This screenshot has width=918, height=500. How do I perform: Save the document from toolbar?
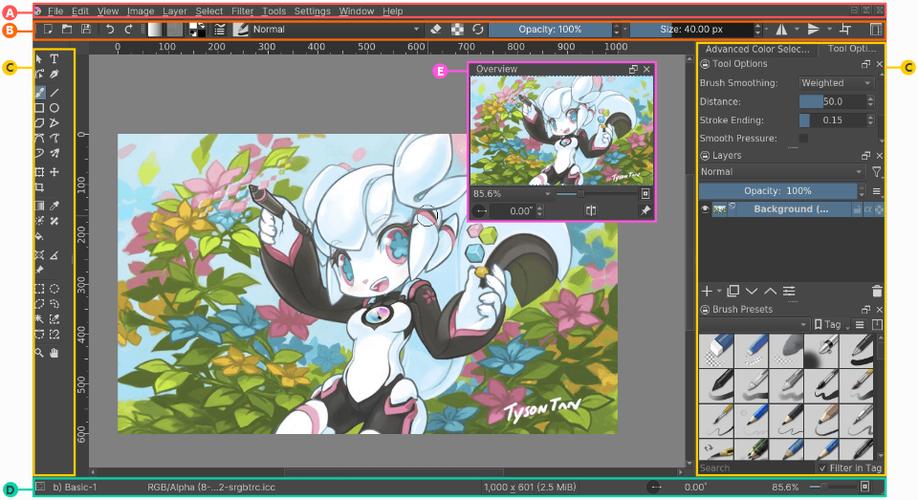tap(86, 29)
